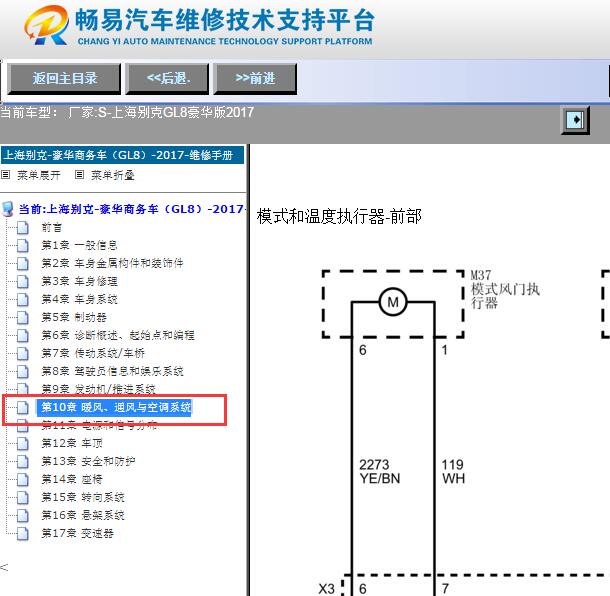Click the 菜单展开 expand-all link
This screenshot has height=596, width=610.
[x=39, y=175]
